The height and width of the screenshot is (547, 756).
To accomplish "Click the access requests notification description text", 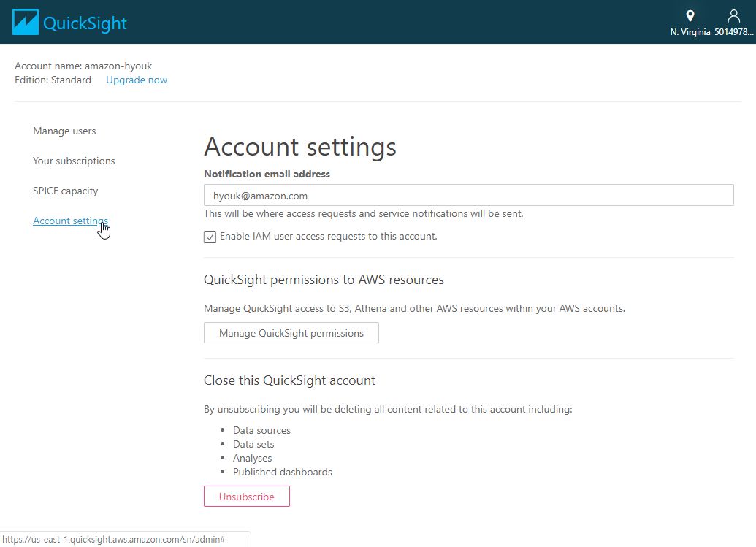I will (364, 213).
